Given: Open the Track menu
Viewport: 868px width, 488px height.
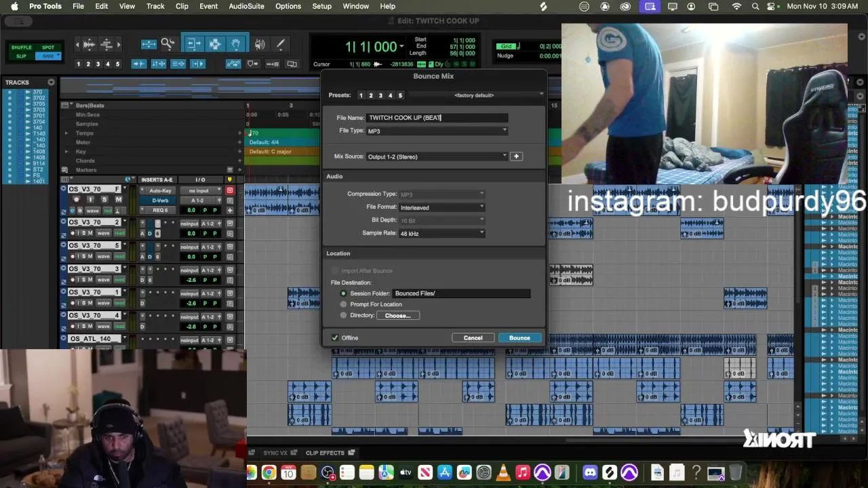Looking at the screenshot, I should (155, 6).
